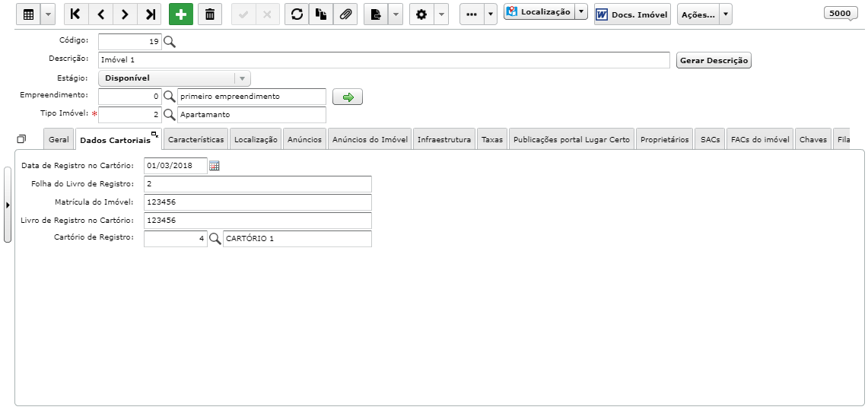The image size is (868, 410).
Task: Expand the grid view dropdown arrow
Action: tap(48, 14)
